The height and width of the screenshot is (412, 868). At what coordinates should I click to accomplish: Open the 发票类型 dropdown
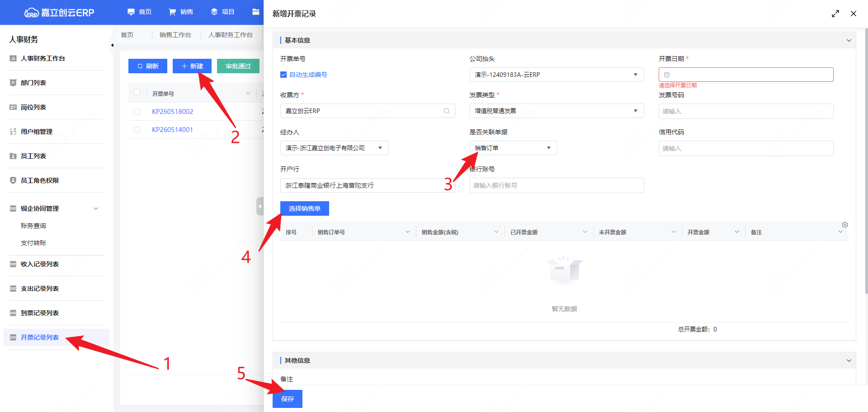tap(557, 111)
